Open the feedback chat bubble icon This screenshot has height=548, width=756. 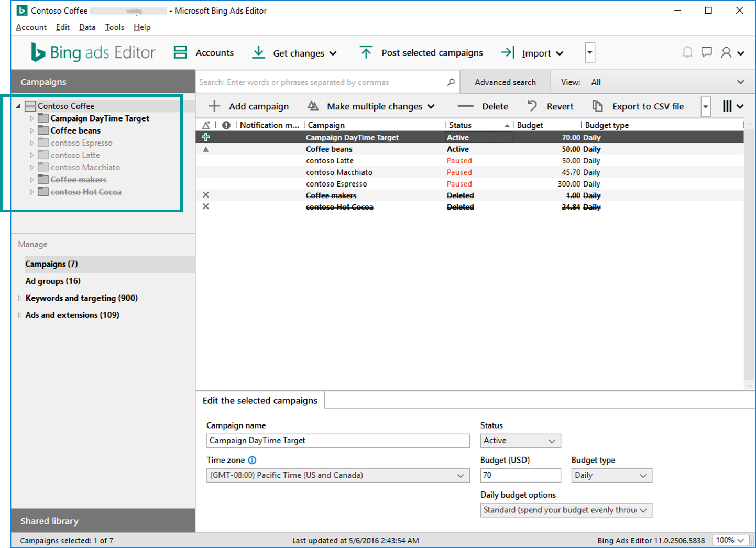(706, 52)
